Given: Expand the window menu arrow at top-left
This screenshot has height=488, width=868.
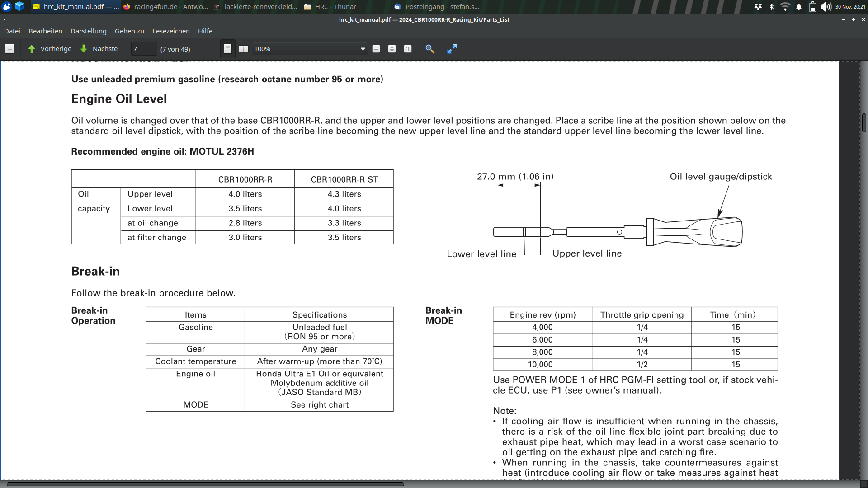Looking at the screenshot, I should point(5,19).
